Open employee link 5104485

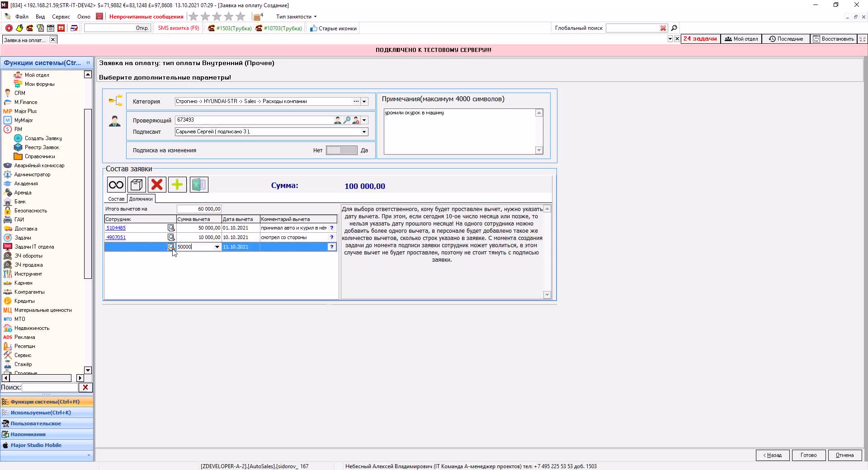116,228
